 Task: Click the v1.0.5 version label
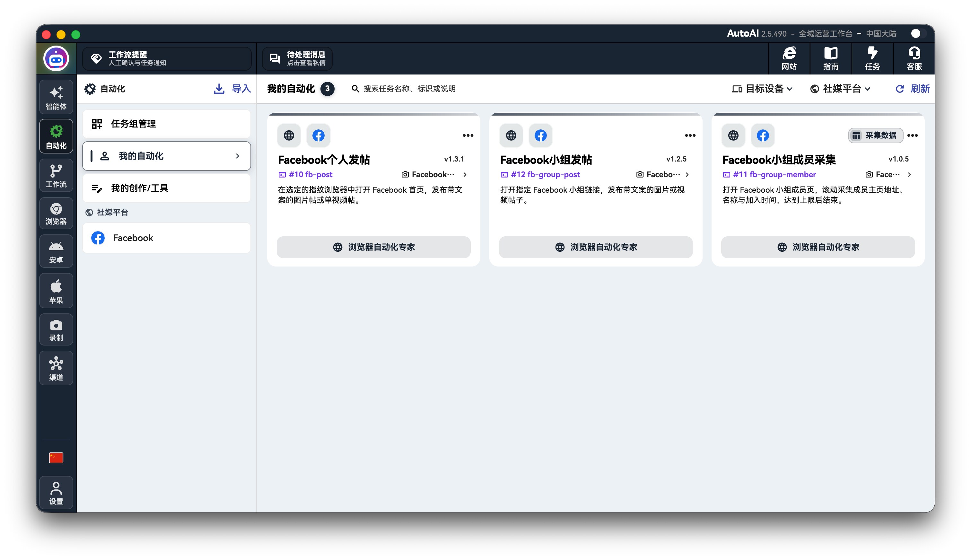coord(899,159)
